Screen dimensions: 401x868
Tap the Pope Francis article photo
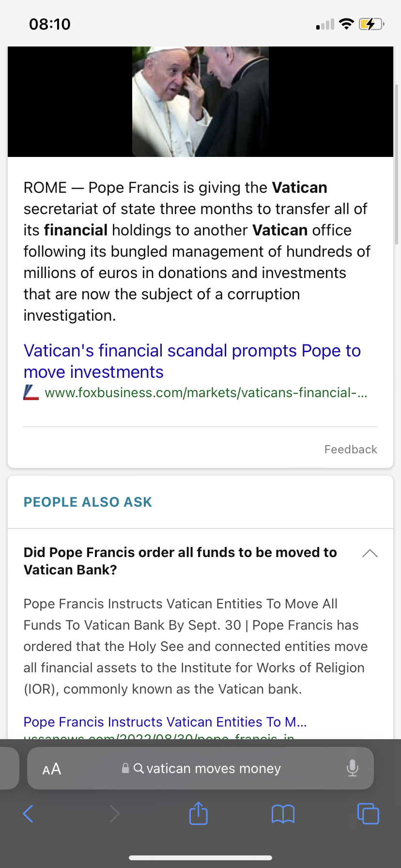(200, 102)
